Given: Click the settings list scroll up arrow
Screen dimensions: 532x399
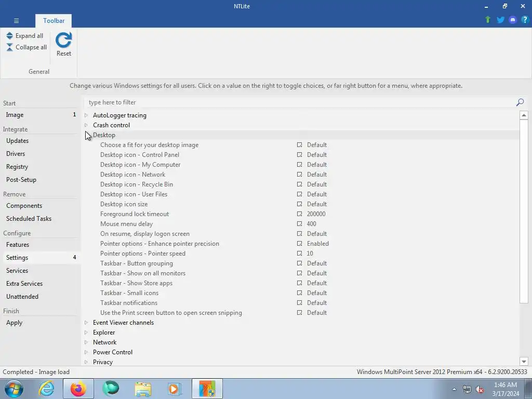Looking at the screenshot, I should pos(524,115).
